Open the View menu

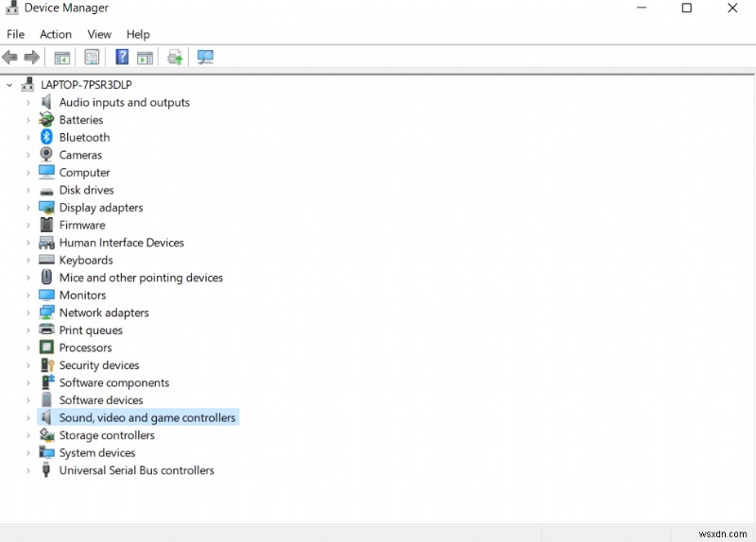99,34
